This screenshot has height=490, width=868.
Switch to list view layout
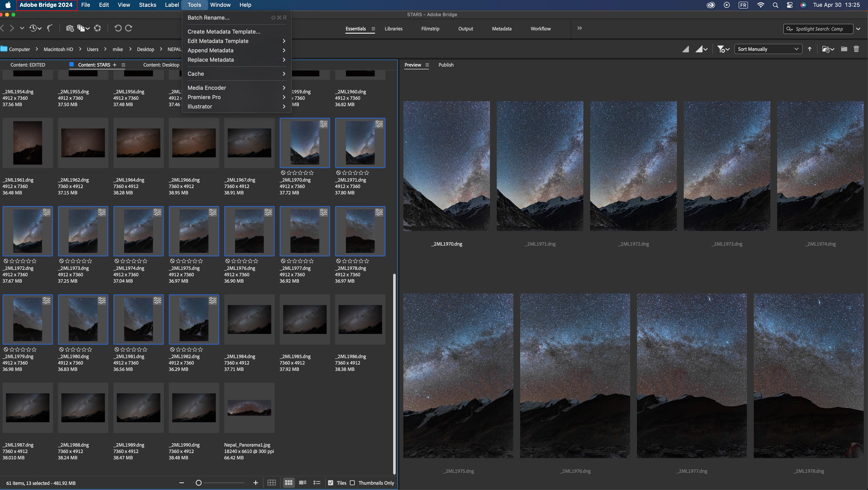317,483
